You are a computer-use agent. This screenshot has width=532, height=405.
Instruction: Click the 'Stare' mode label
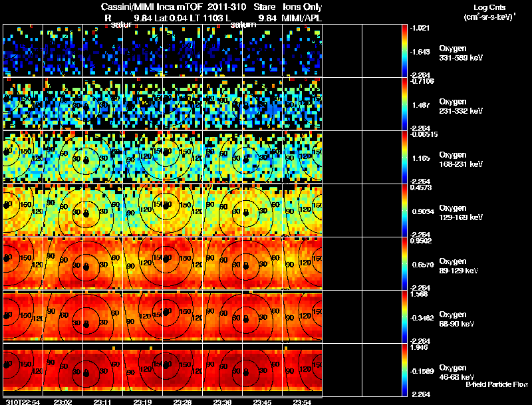tap(264, 7)
